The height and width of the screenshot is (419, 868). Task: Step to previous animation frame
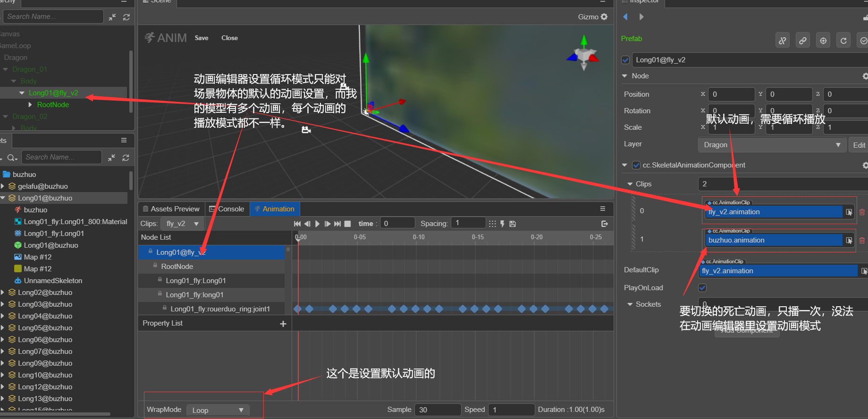[307, 224]
